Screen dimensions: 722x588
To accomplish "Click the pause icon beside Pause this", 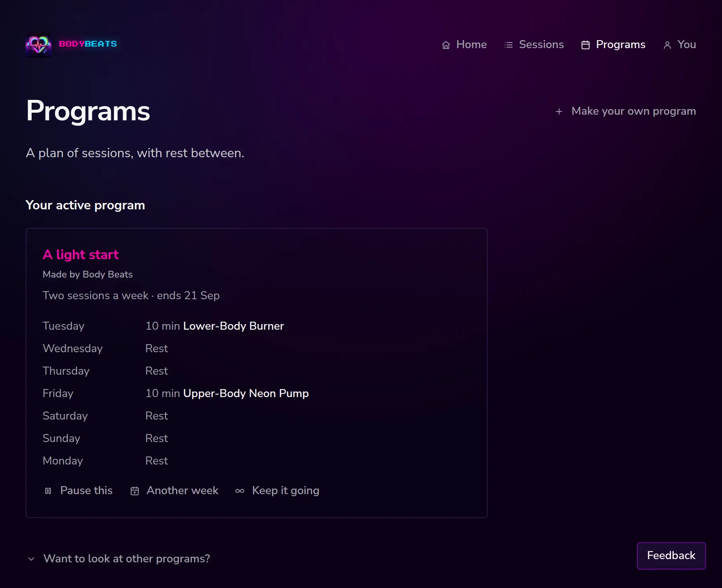I will point(48,491).
